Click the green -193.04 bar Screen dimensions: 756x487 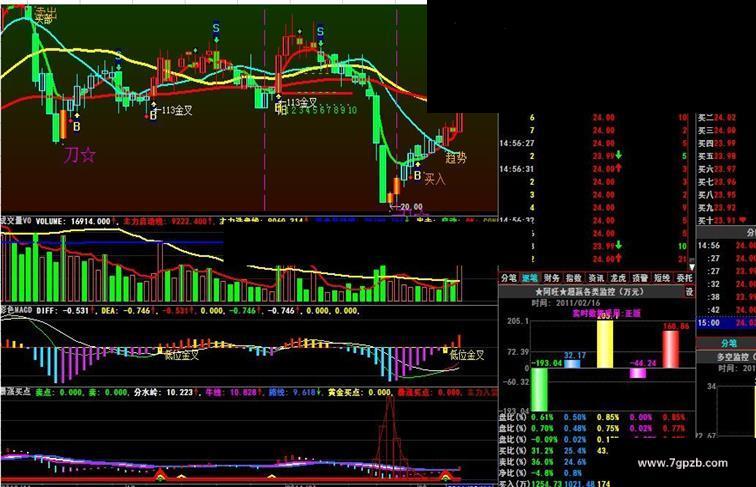(x=539, y=389)
